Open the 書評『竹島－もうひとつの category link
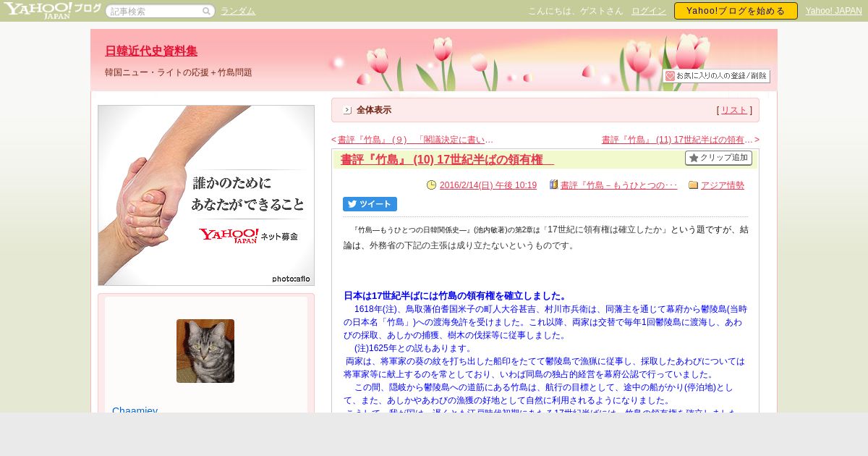 point(619,185)
